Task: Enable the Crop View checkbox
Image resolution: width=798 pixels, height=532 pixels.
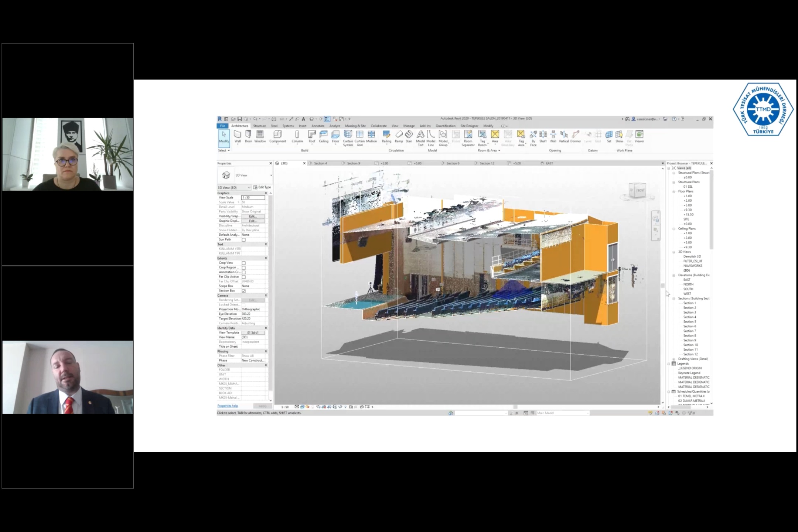Action: click(x=243, y=263)
